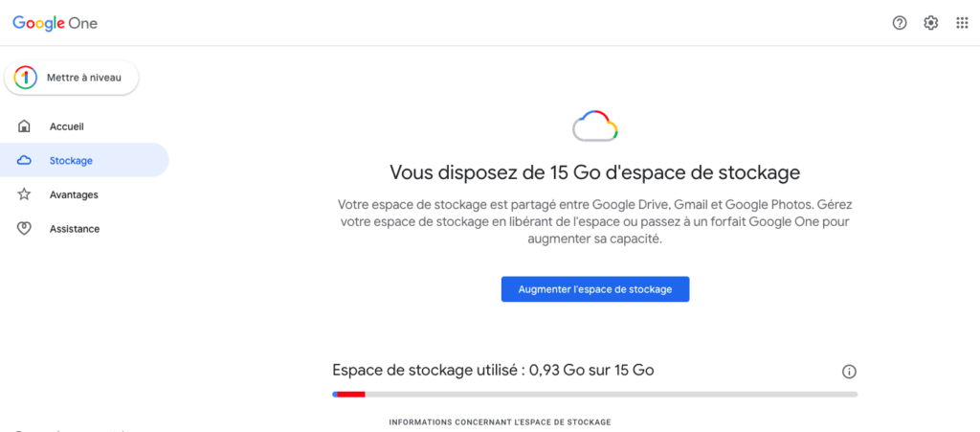The height and width of the screenshot is (432, 980).
Task: Click the multicolor cloud illustration
Action: point(595,125)
